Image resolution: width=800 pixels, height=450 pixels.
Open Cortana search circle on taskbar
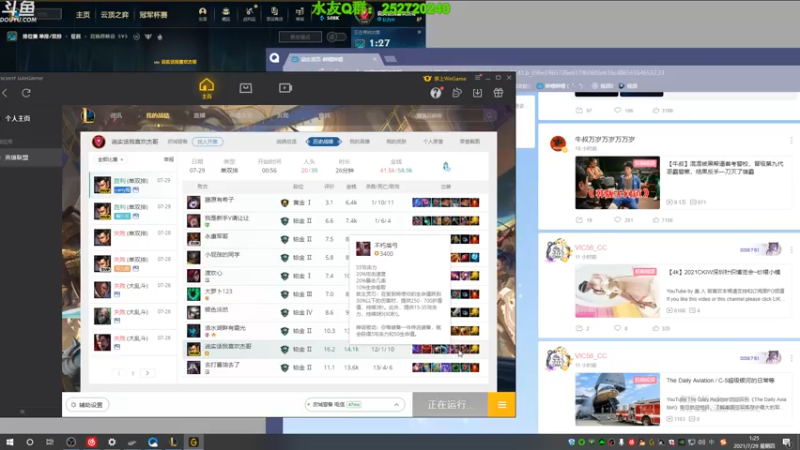[x=30, y=442]
